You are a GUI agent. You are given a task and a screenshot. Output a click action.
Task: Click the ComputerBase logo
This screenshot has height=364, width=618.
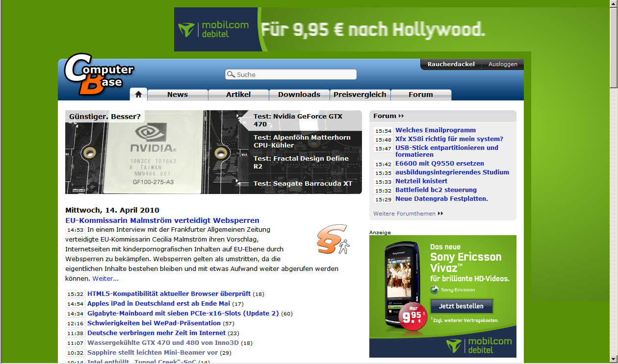[100, 74]
